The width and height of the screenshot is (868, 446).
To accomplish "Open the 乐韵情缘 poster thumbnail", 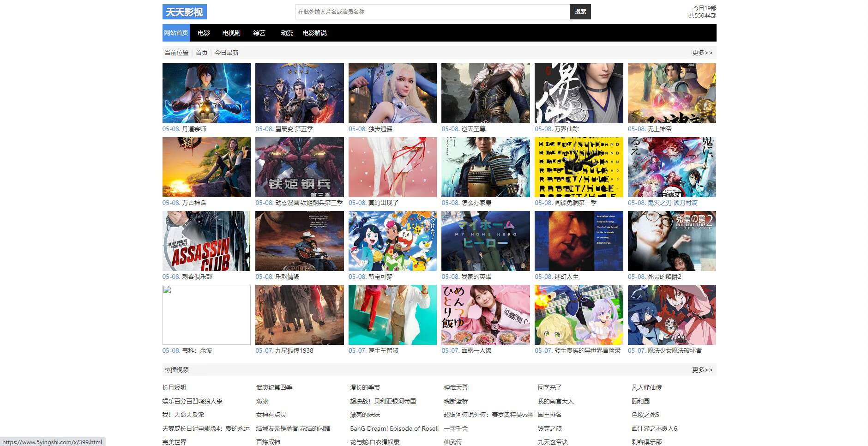I will point(300,241).
